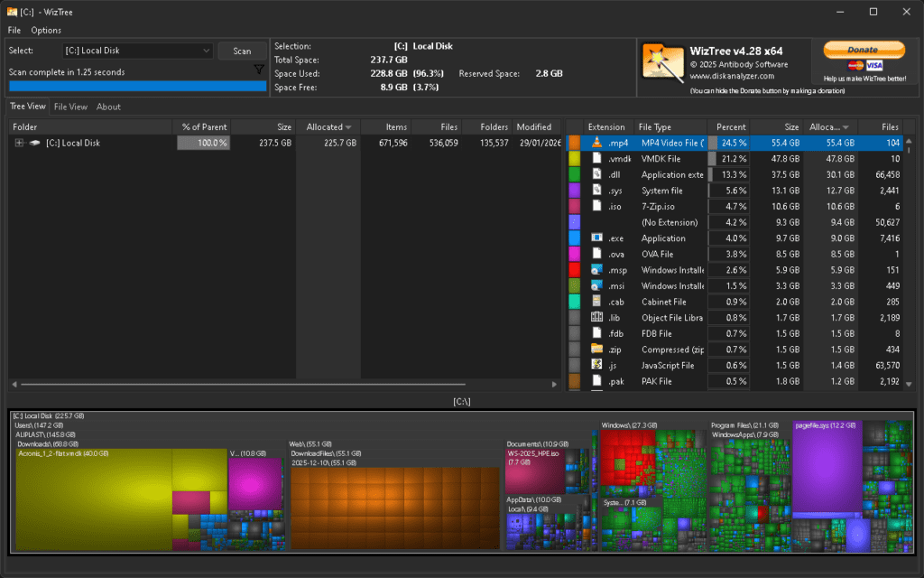Click the .cab Cabinet File icon
Screen dimensions: 924x578
click(596, 302)
